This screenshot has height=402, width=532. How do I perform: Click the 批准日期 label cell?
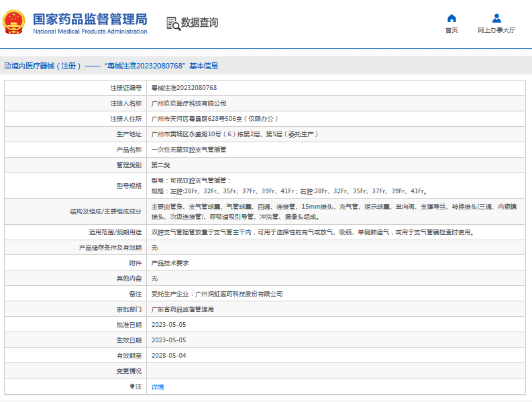(x=75, y=325)
